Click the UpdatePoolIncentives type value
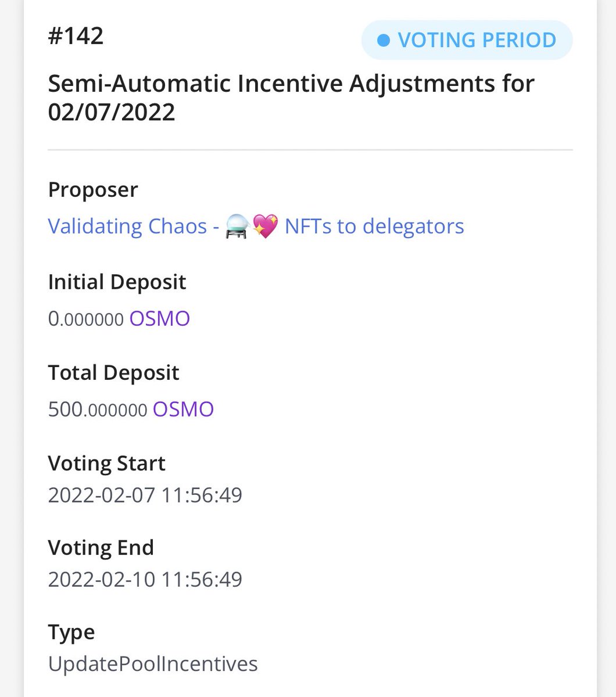The image size is (616, 697). point(153,664)
